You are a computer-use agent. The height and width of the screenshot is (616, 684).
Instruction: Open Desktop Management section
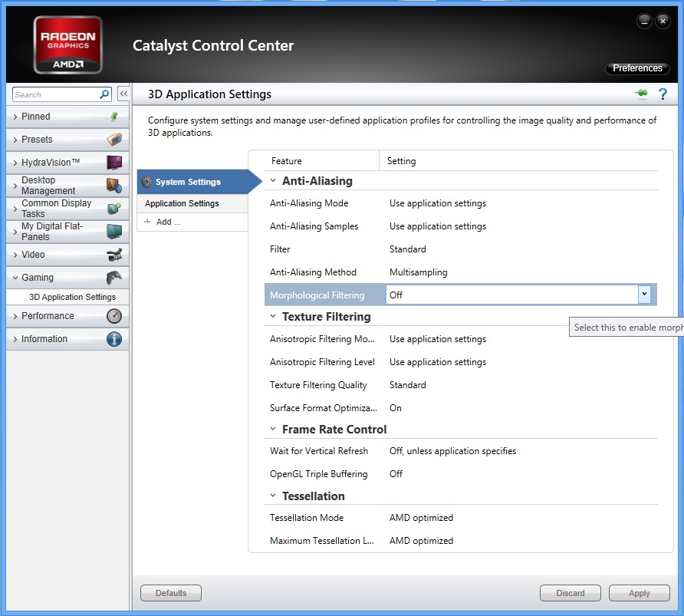click(x=67, y=186)
